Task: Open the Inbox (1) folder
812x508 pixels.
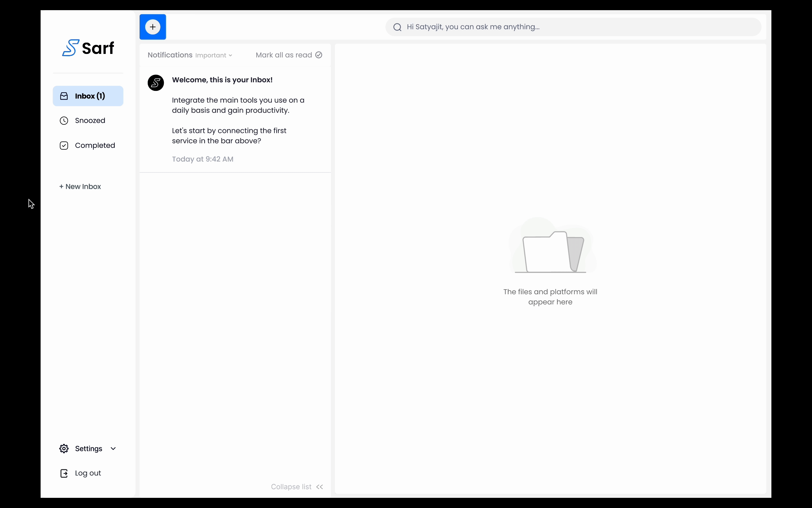Action: pos(88,96)
